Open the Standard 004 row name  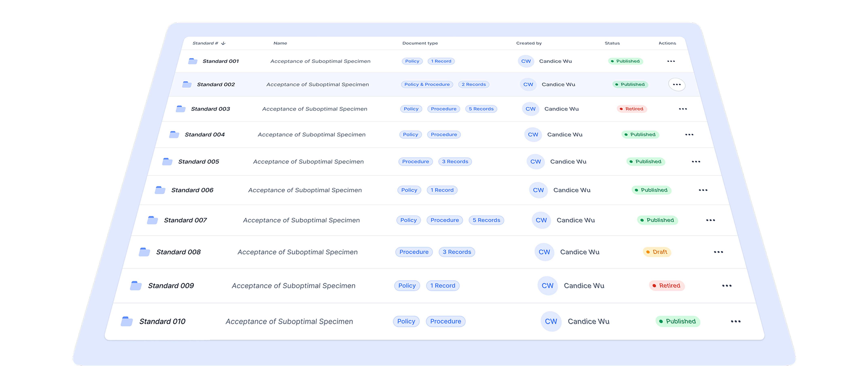click(x=311, y=135)
